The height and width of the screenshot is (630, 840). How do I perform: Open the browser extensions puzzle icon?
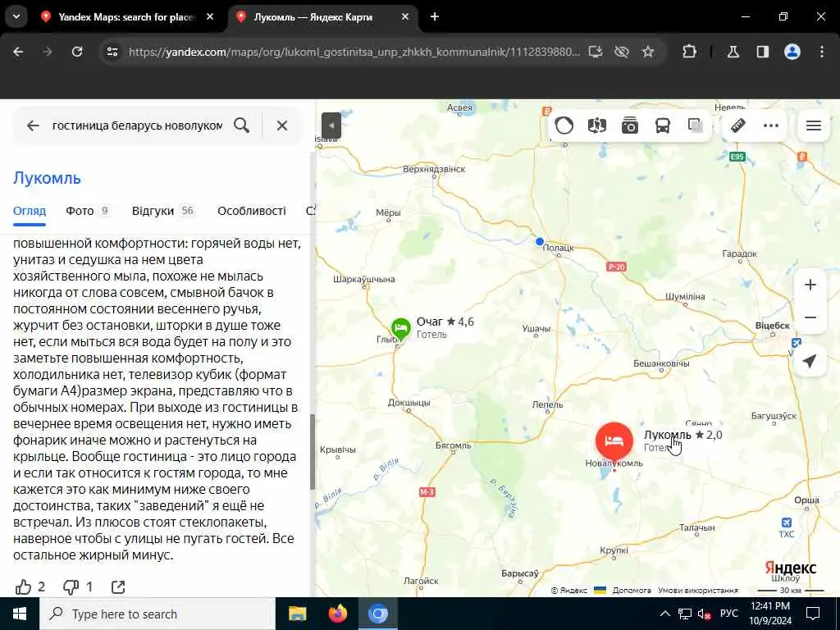[689, 52]
